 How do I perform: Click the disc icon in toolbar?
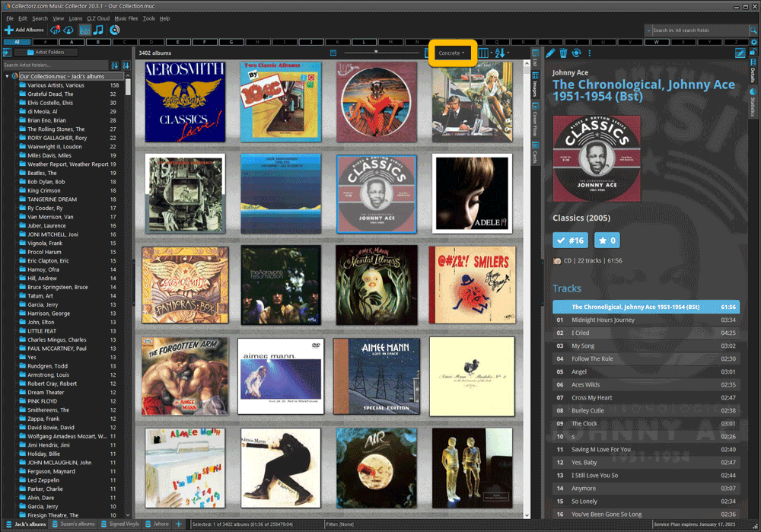115,30
